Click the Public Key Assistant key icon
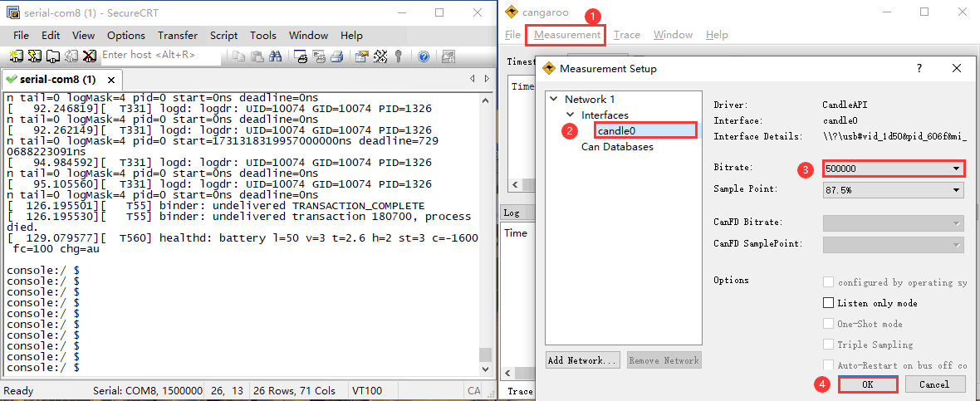 click(399, 56)
